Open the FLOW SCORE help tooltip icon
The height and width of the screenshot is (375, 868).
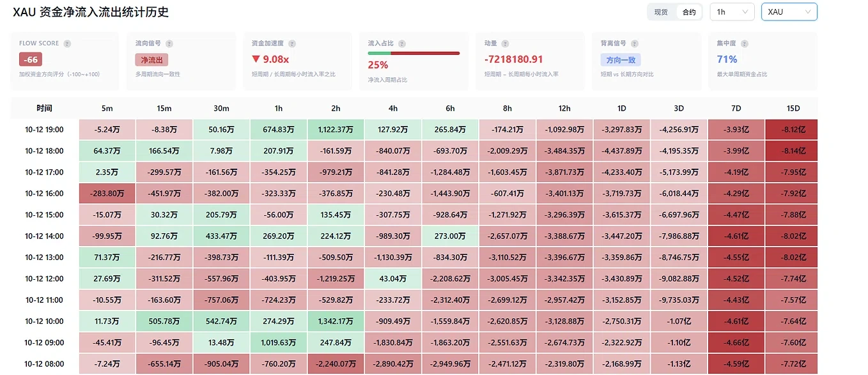(67, 43)
